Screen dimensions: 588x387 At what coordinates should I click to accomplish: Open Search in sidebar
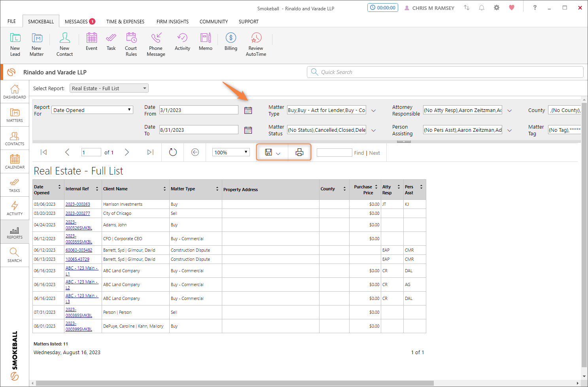pyautogui.click(x=15, y=255)
